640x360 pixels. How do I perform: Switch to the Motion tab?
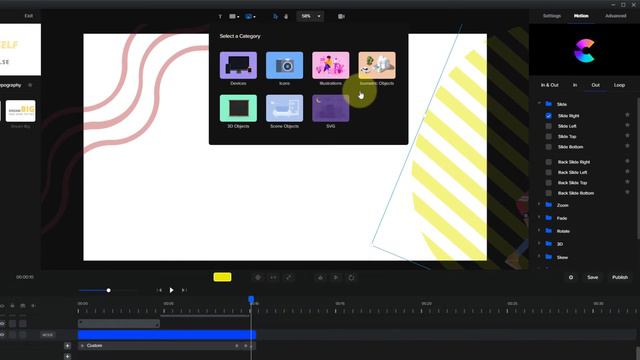(x=581, y=16)
